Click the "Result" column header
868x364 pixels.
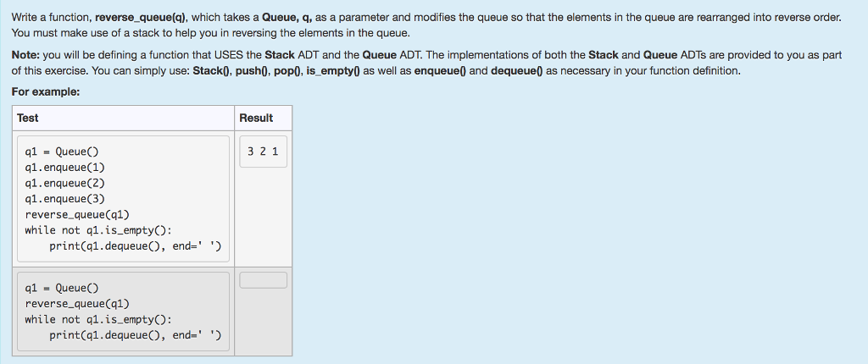(256, 118)
